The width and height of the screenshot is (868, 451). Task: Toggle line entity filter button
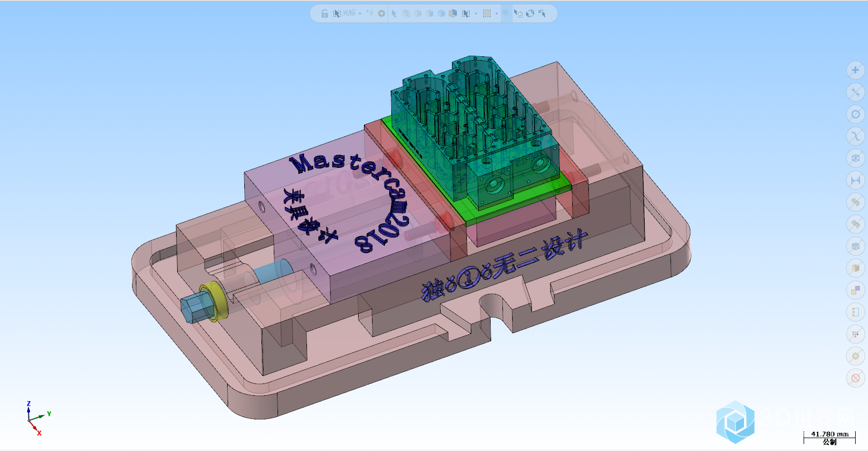click(x=856, y=92)
